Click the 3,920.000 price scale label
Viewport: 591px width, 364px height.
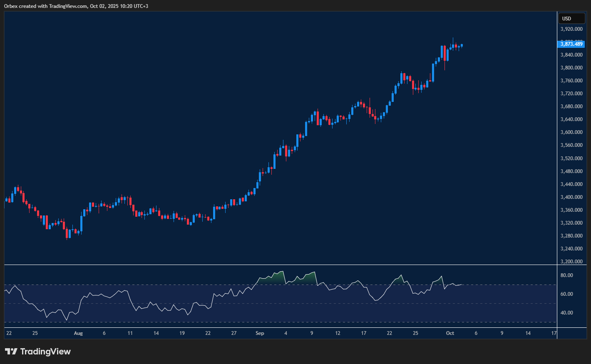571,29
